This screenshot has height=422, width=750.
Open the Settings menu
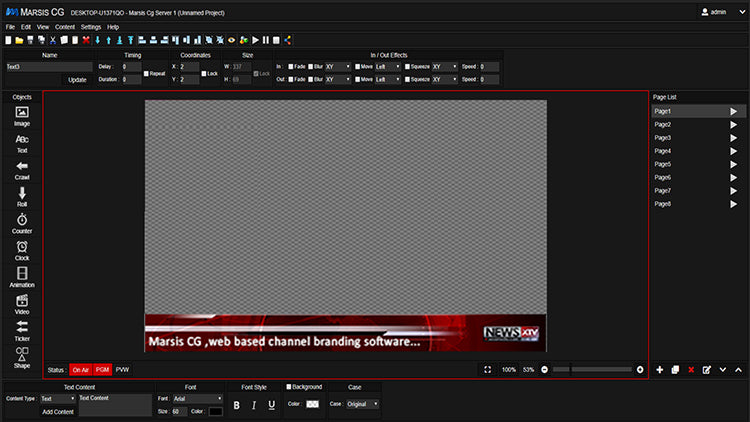pyautogui.click(x=90, y=26)
